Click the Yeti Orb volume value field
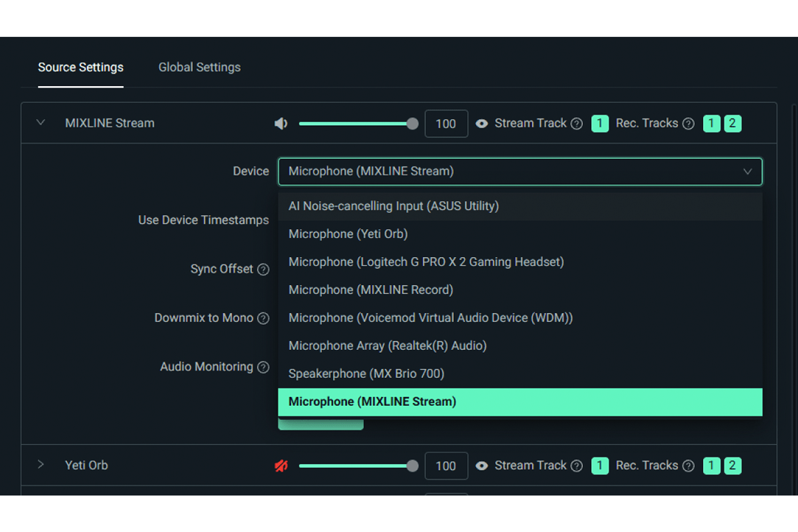 click(x=446, y=466)
